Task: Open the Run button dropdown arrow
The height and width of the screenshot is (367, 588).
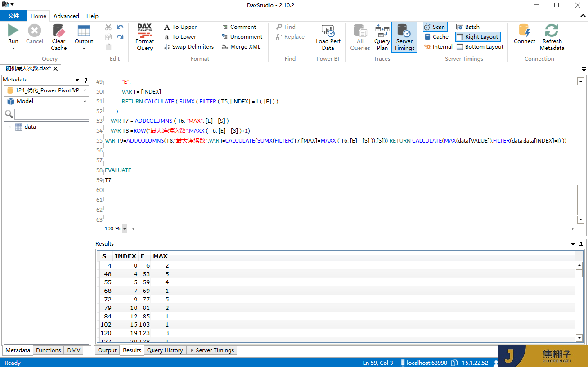Action: (x=13, y=49)
